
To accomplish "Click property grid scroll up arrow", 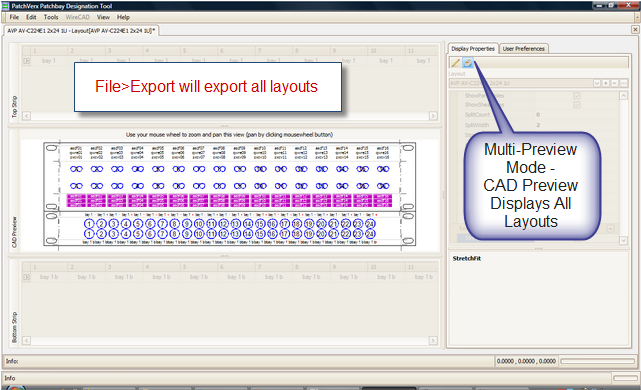I will [x=623, y=96].
